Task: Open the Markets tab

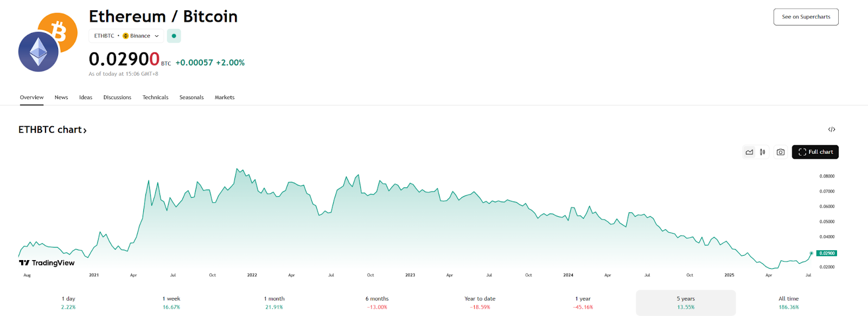Action: 225,98
